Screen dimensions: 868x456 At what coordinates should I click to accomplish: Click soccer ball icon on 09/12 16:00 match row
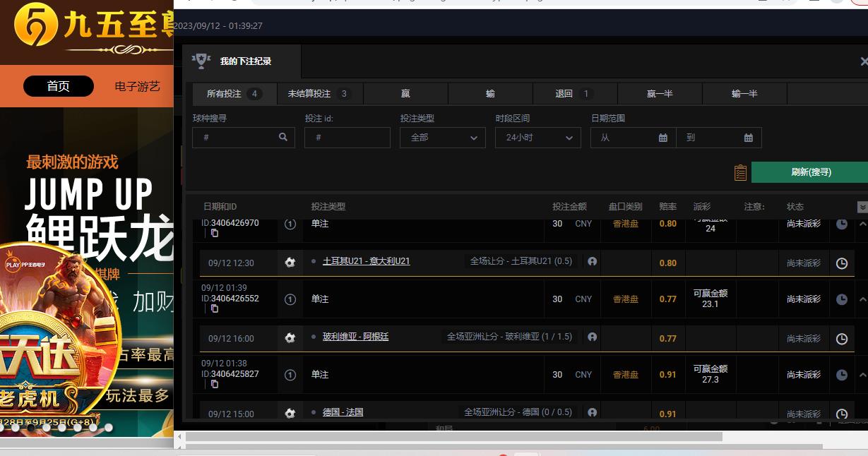[x=290, y=338]
